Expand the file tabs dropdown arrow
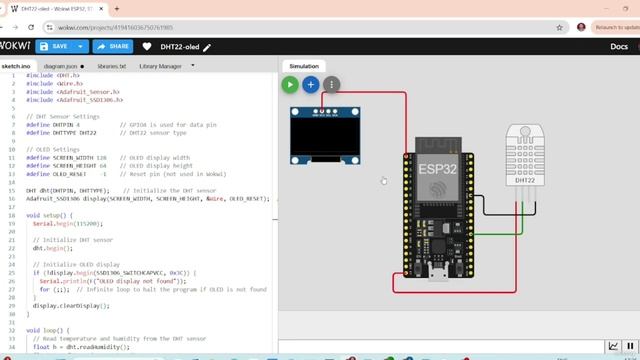This screenshot has width=640, height=360. click(193, 66)
